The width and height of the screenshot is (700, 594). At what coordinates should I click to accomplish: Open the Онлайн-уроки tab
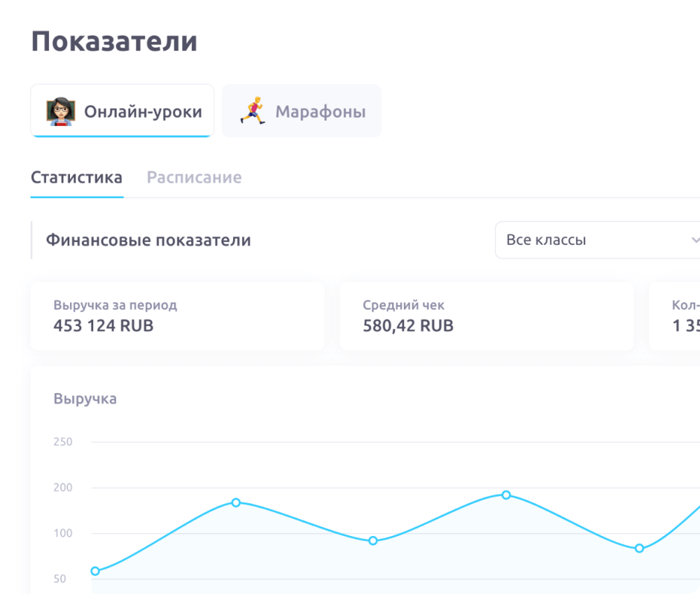tap(122, 111)
